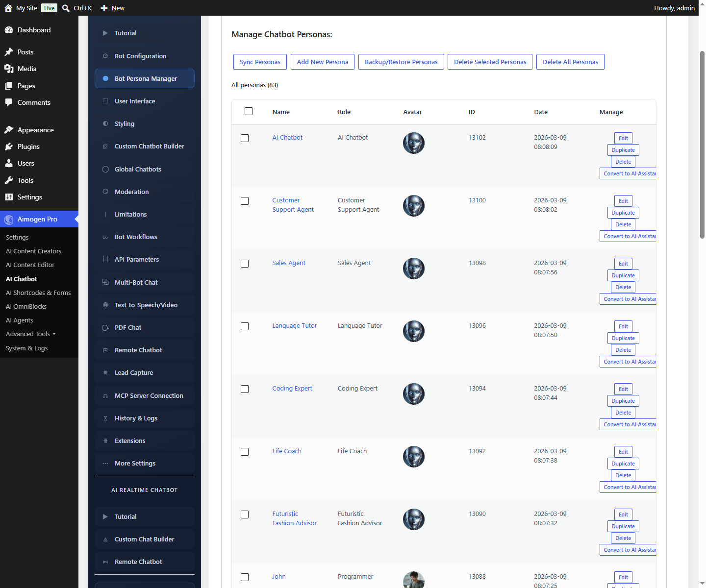Expand the Advanced Tools submenu
This screenshot has width=706, height=588.
coord(31,334)
